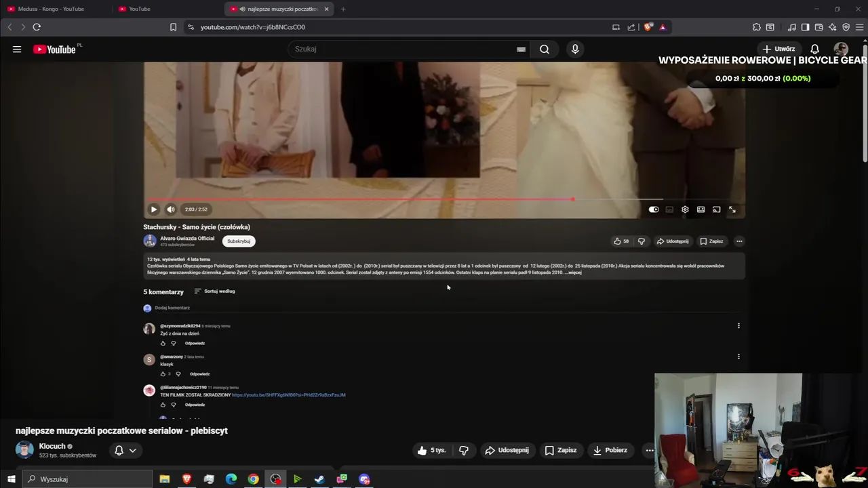Open the Brave playlist music note icon
This screenshot has width=868, height=488.
point(791,27)
